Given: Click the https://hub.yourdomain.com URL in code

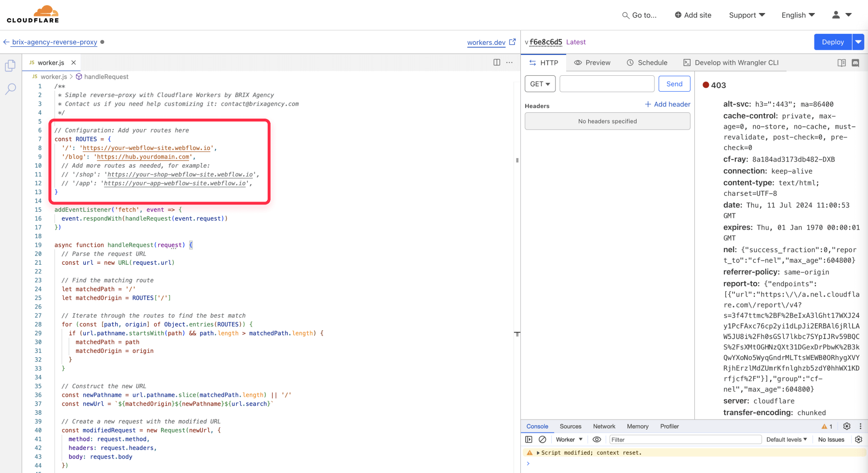Looking at the screenshot, I should (x=143, y=157).
